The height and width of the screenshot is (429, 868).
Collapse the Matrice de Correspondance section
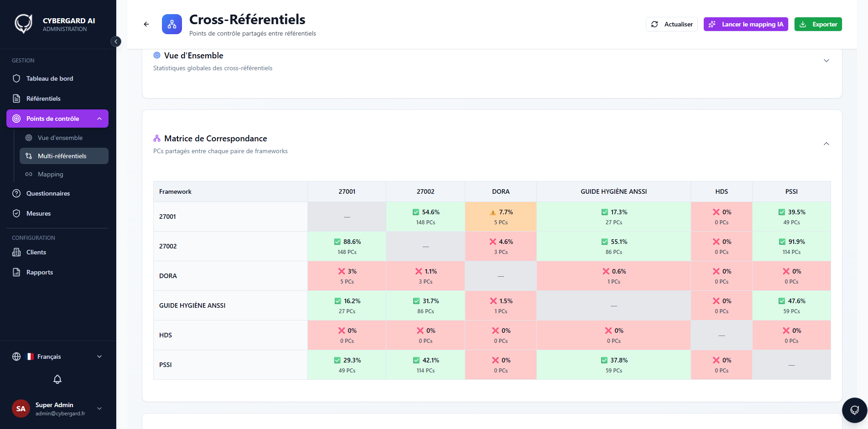click(x=826, y=144)
